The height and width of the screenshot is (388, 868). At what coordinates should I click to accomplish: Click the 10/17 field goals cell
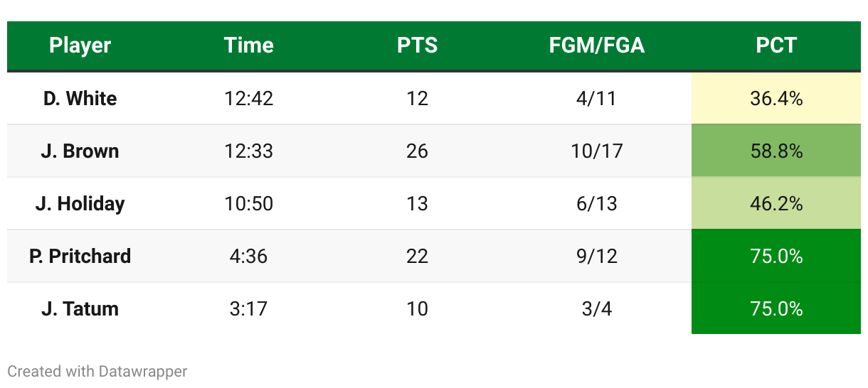pos(596,151)
